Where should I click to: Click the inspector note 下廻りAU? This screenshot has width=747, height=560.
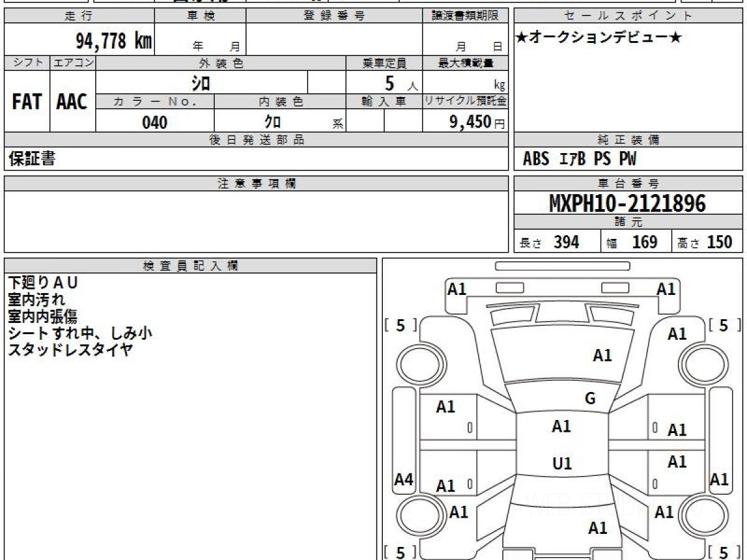(x=43, y=282)
